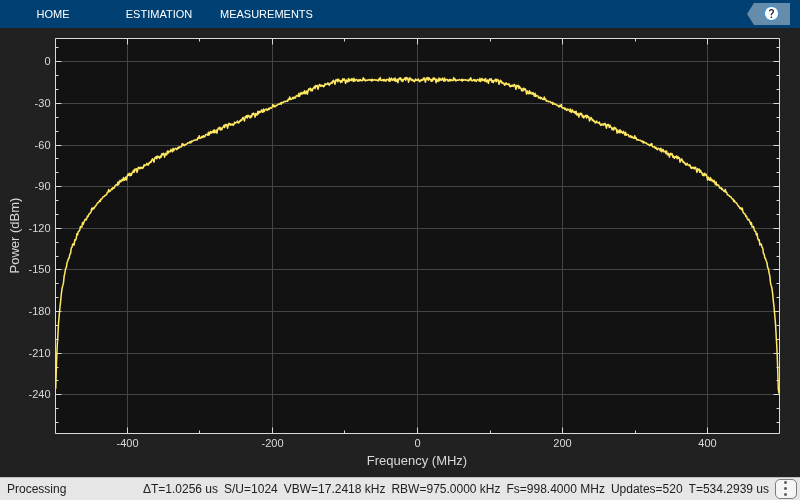The image size is (800, 500).
Task: Switch to the HOME tab
Action: 53,14
